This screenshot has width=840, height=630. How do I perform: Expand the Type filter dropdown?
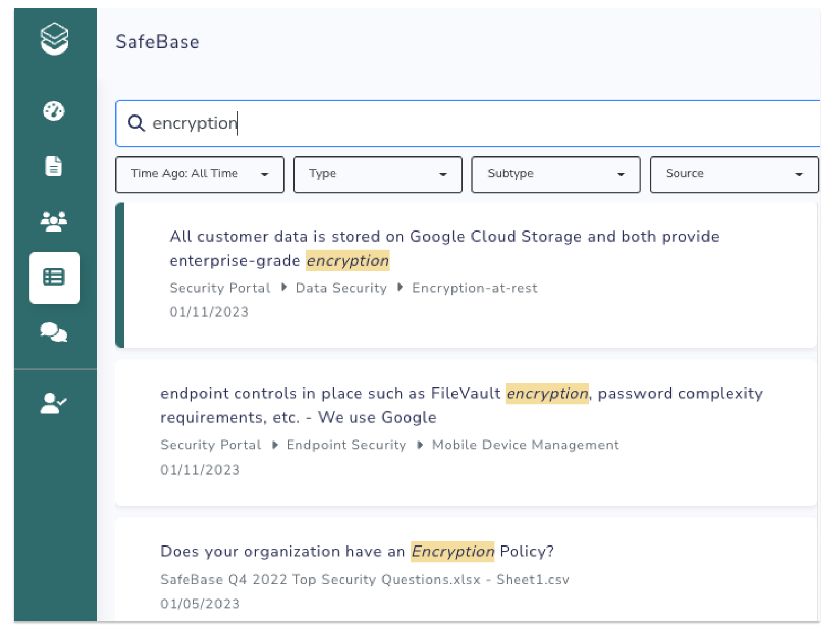[377, 174]
